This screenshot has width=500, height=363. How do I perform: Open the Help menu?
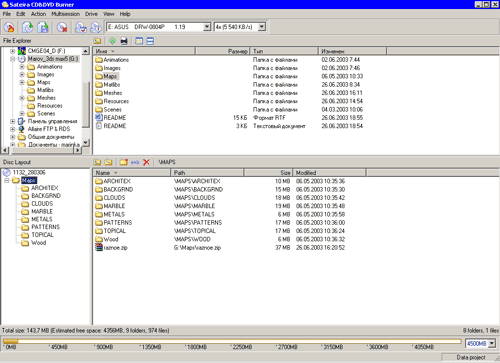coord(125,14)
